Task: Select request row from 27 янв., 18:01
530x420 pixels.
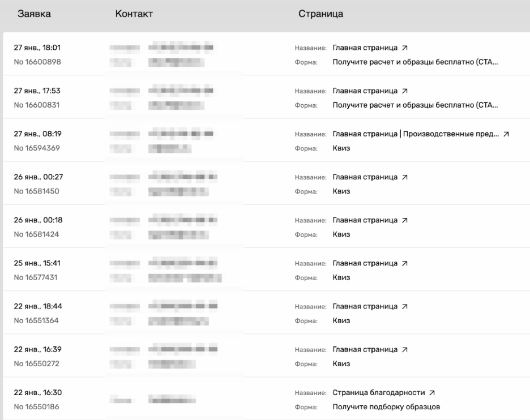Action: 37,48
